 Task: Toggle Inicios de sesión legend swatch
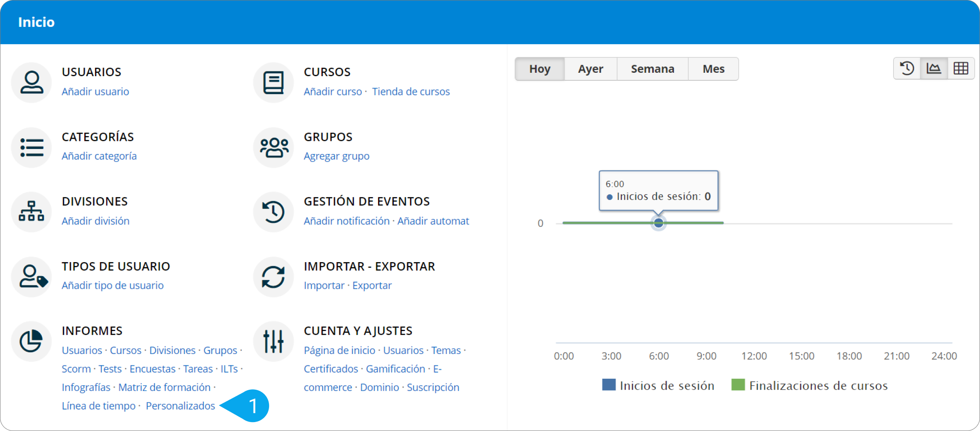pos(609,385)
